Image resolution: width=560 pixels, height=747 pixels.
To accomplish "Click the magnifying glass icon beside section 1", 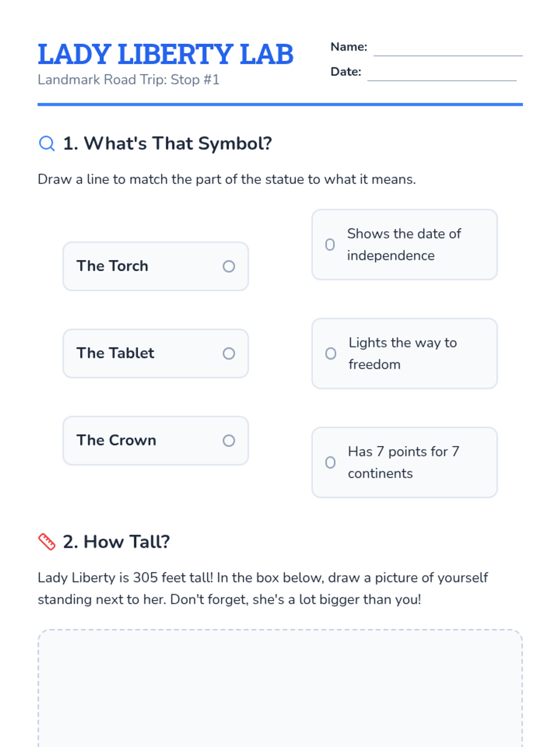I will tap(47, 143).
